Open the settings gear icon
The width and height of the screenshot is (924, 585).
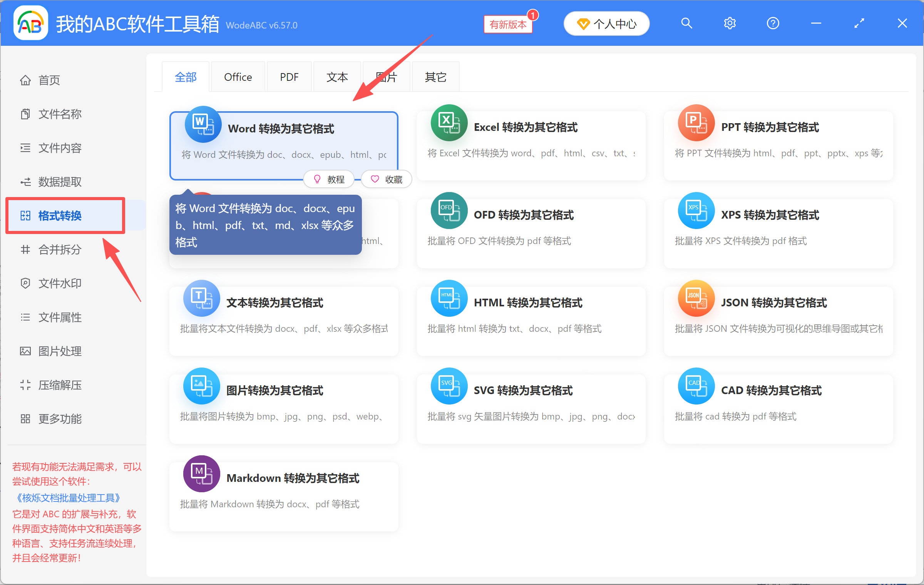(730, 23)
